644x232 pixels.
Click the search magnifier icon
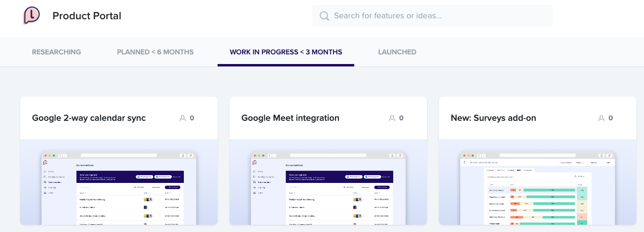pos(325,16)
